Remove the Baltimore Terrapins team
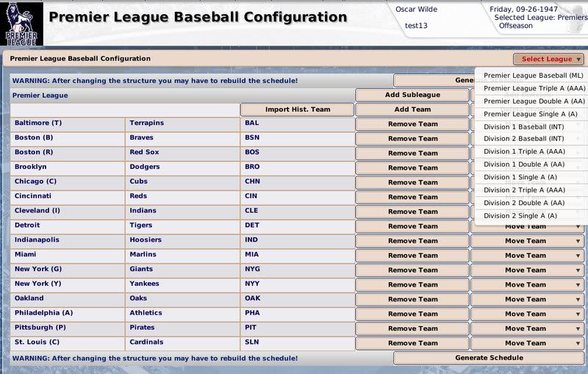Viewport: 588px width, 374px height. coord(412,124)
